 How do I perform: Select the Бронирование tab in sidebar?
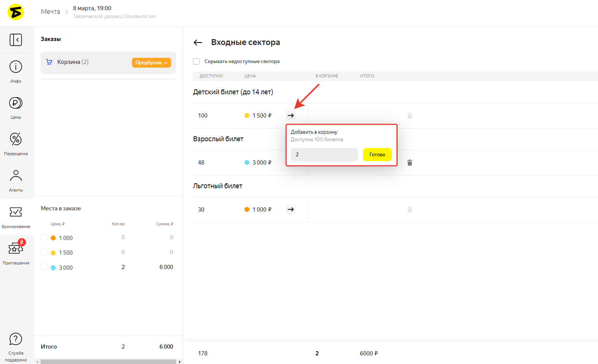pos(16,217)
